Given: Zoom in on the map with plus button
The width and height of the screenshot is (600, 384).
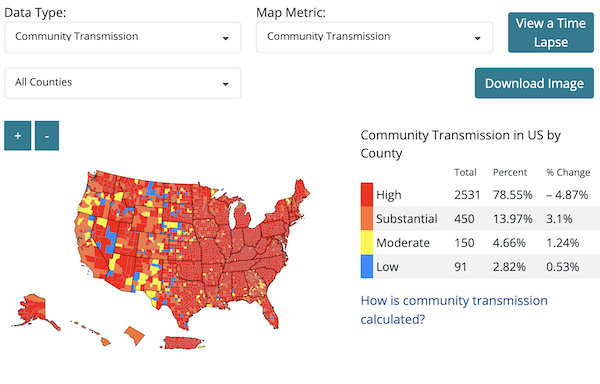Looking at the screenshot, I should pos(18,136).
